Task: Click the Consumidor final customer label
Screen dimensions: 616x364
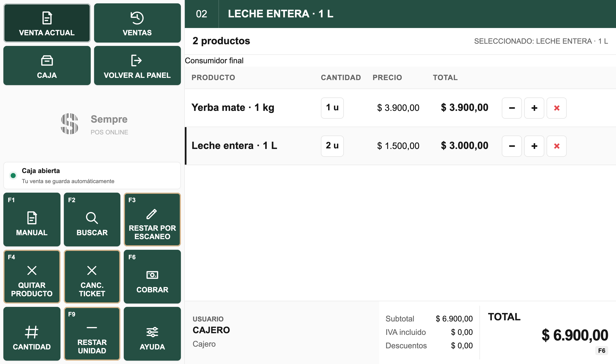Action: tap(214, 61)
